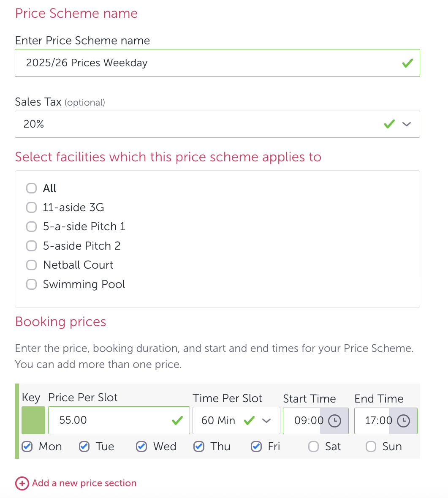Tick the 5-a-side Pitch 1 checkbox

32,227
